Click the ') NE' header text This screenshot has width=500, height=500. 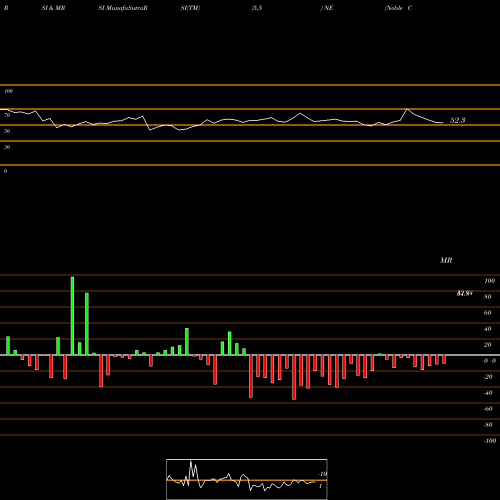(327, 8)
